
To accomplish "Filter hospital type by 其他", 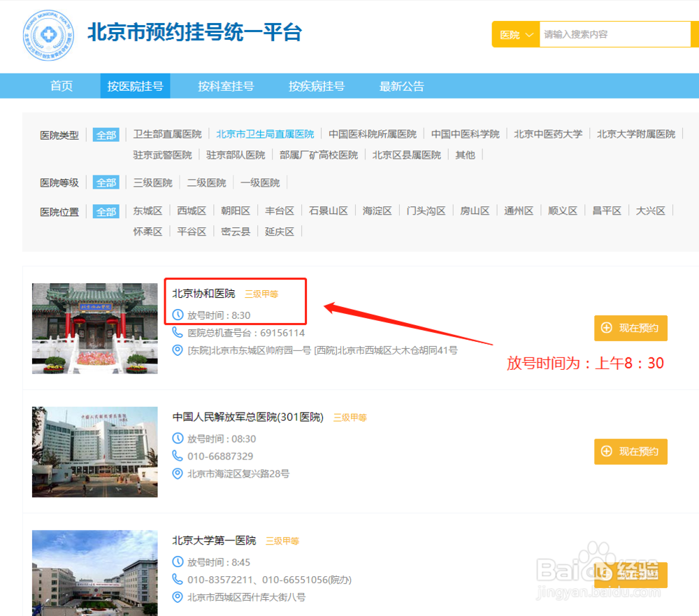I will 465,155.
